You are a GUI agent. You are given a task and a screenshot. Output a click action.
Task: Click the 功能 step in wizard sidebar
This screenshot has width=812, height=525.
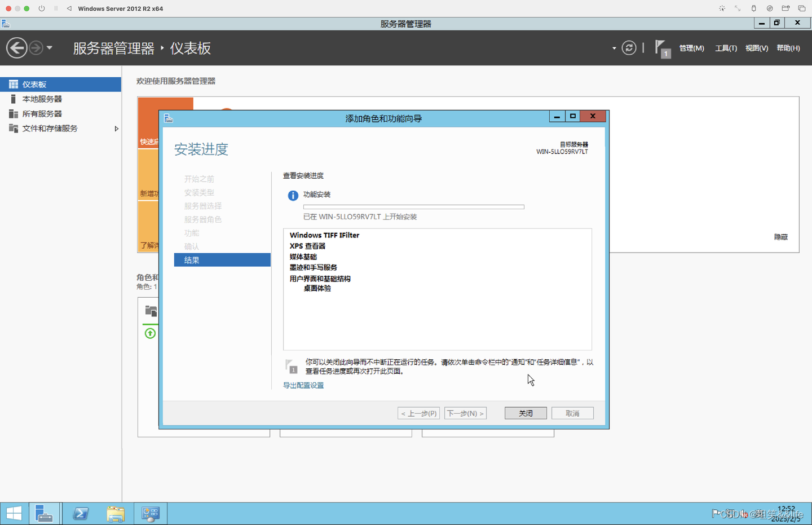point(192,233)
